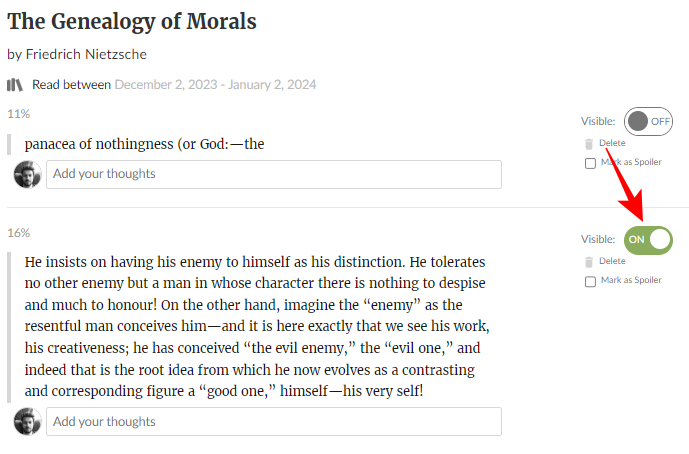Click trash icon for the 11% highlight
689x454 pixels.
[589, 144]
